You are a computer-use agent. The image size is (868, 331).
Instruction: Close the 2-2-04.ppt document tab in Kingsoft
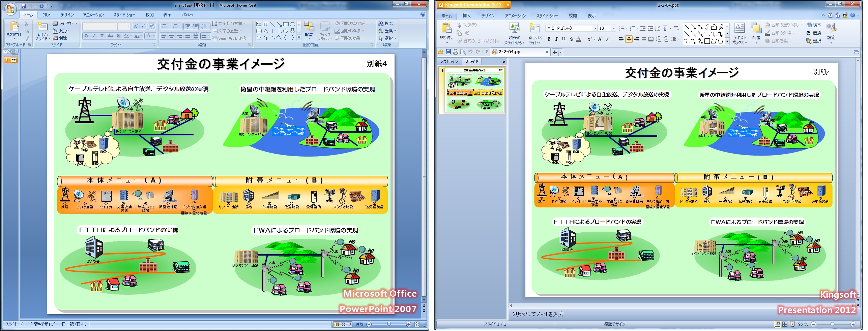click(x=547, y=52)
